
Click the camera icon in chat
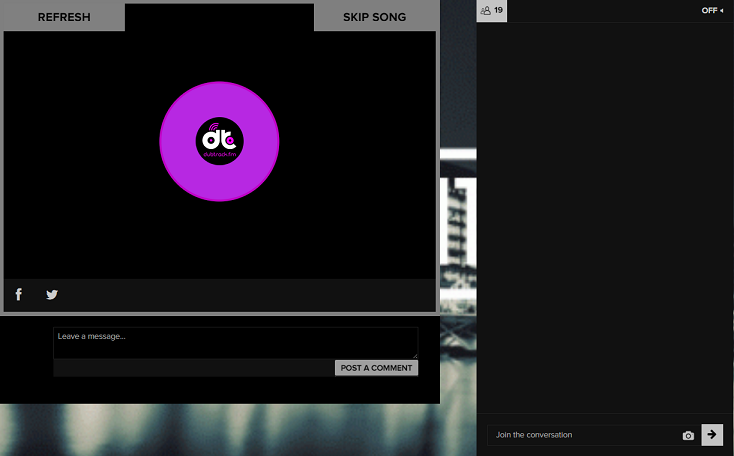(688, 435)
